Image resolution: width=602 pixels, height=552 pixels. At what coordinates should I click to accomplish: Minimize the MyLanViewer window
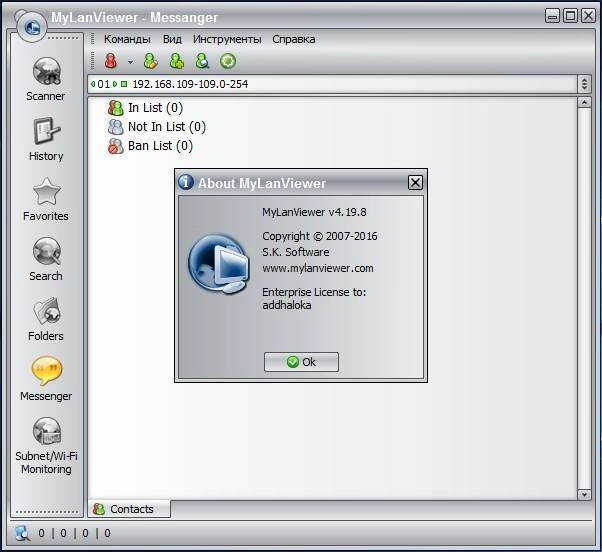coord(552,16)
